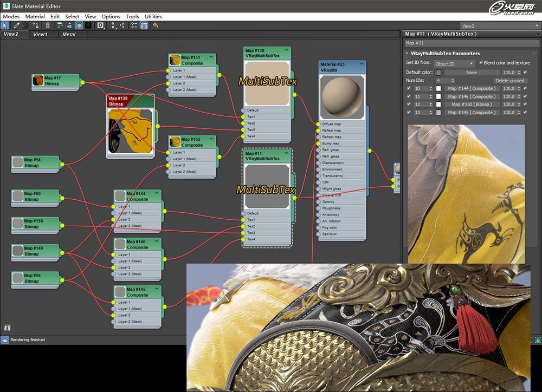Click the Map #17 Bitmap node thumbnail icon
The height and width of the screenshot is (392, 542).
coord(38,81)
